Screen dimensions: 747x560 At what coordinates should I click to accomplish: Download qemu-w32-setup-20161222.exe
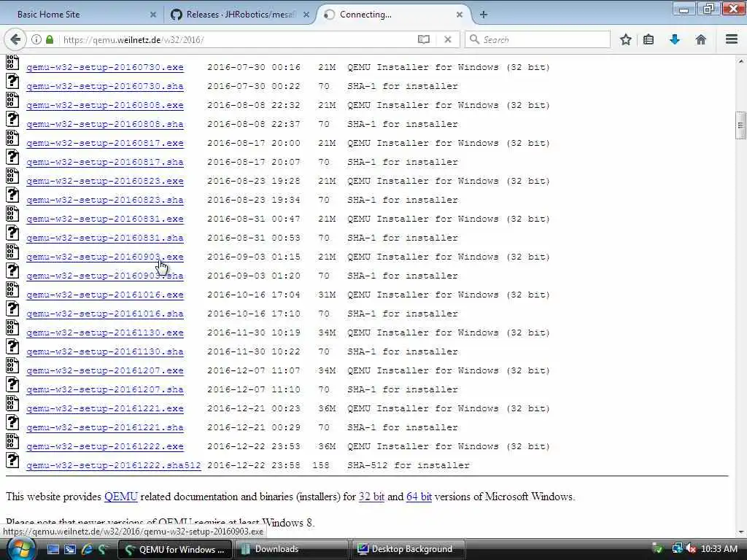pyautogui.click(x=105, y=446)
